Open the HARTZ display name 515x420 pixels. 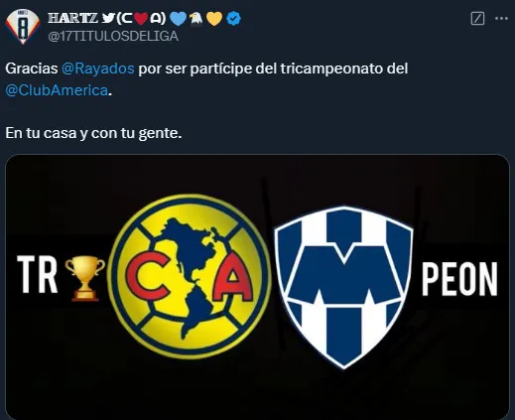point(73,18)
